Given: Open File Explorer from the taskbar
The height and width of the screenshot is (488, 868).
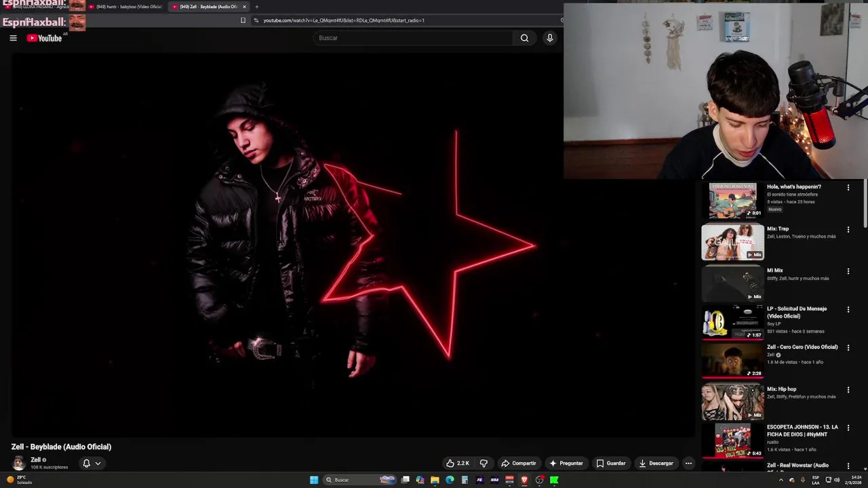Looking at the screenshot, I should tap(435, 480).
